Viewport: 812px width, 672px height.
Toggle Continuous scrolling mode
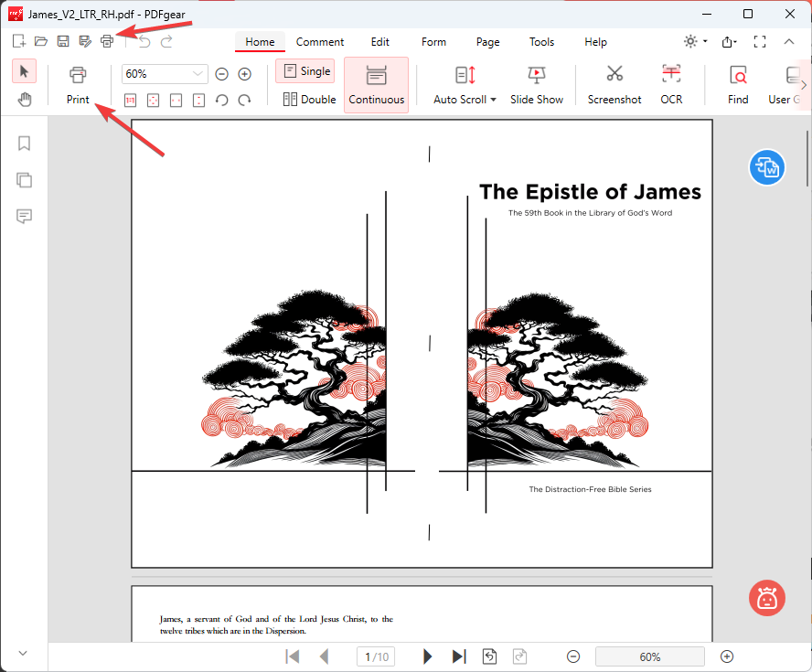376,84
